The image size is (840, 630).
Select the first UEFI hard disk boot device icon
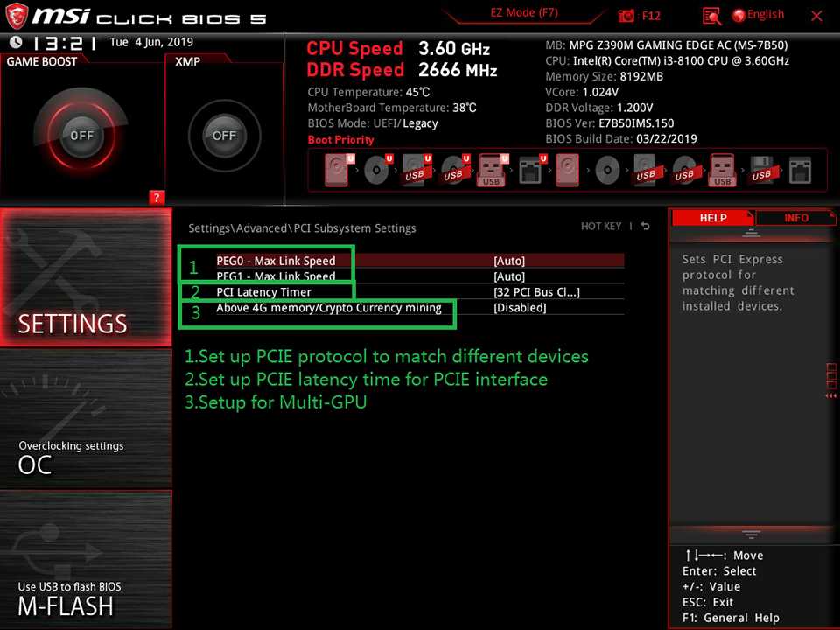tap(338, 170)
